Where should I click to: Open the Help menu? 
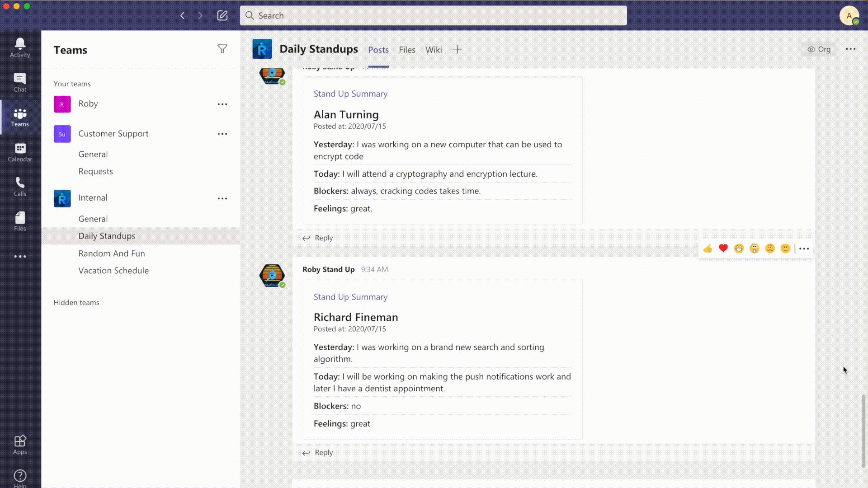point(20,478)
